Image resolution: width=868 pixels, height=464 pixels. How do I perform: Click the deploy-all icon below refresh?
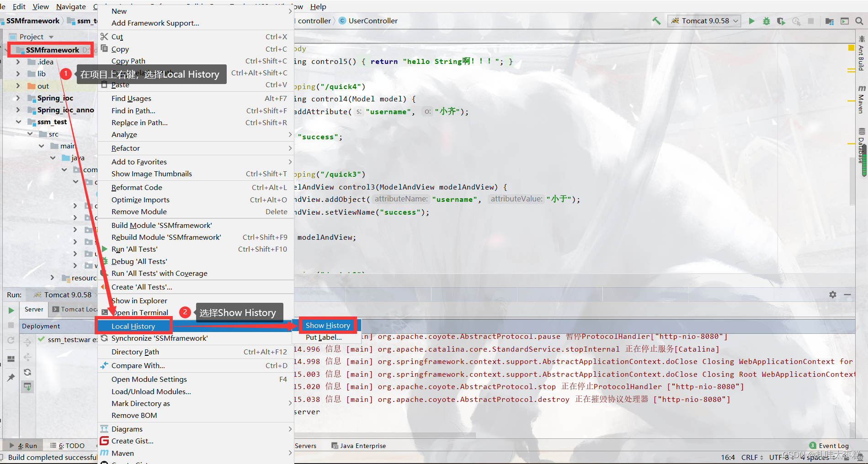coord(27,387)
